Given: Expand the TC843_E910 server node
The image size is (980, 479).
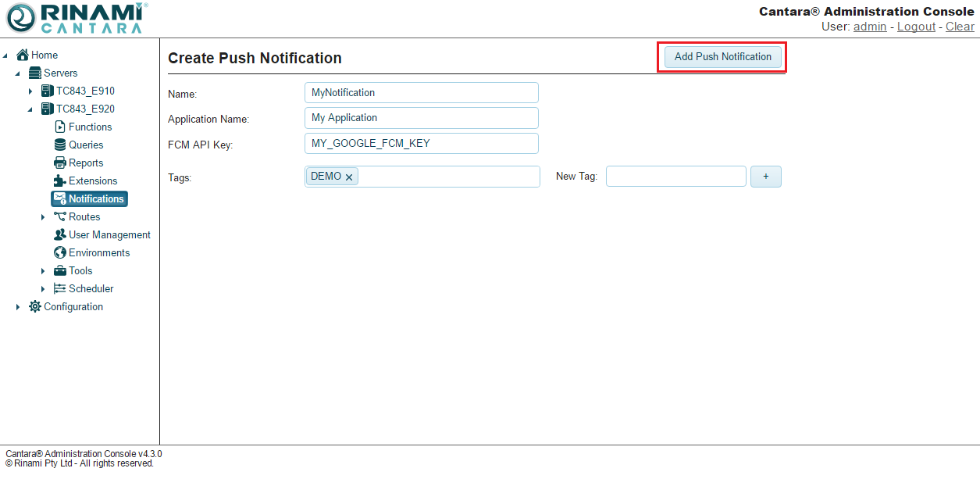Looking at the screenshot, I should (30, 91).
